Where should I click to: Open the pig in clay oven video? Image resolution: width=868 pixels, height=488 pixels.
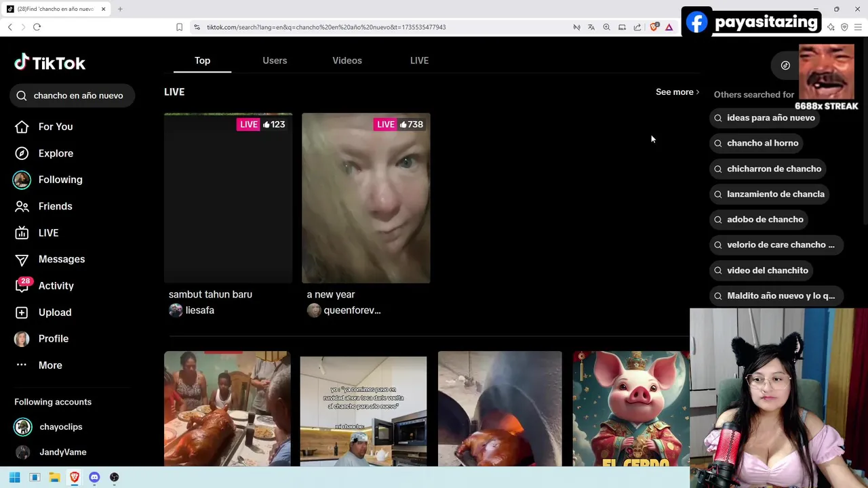[500, 409]
